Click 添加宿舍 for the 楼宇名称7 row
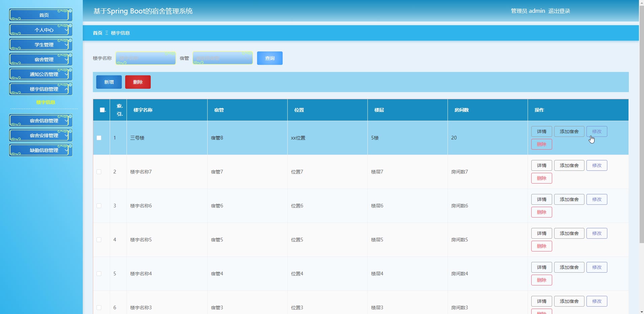Viewport: 644px width, 314px height. [569, 165]
